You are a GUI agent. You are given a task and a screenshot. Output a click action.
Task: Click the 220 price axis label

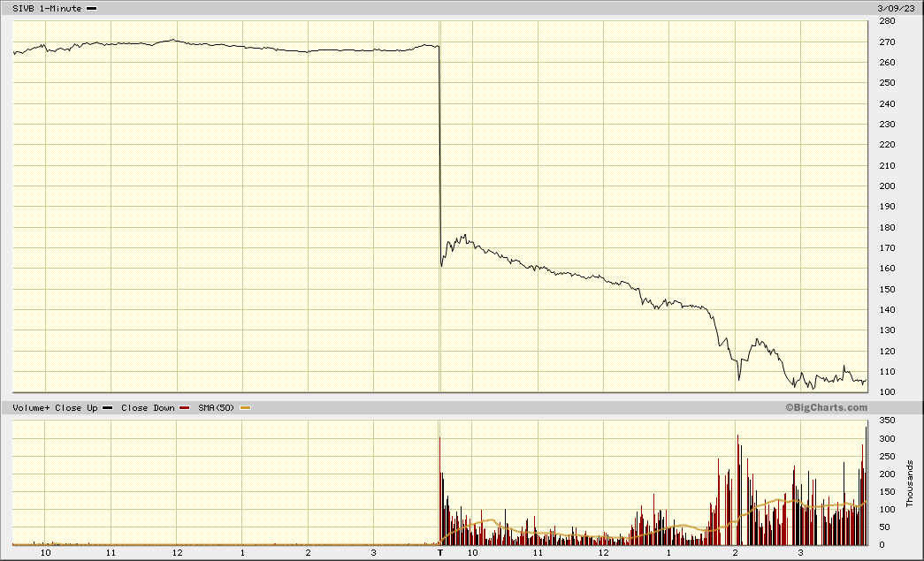(887, 145)
